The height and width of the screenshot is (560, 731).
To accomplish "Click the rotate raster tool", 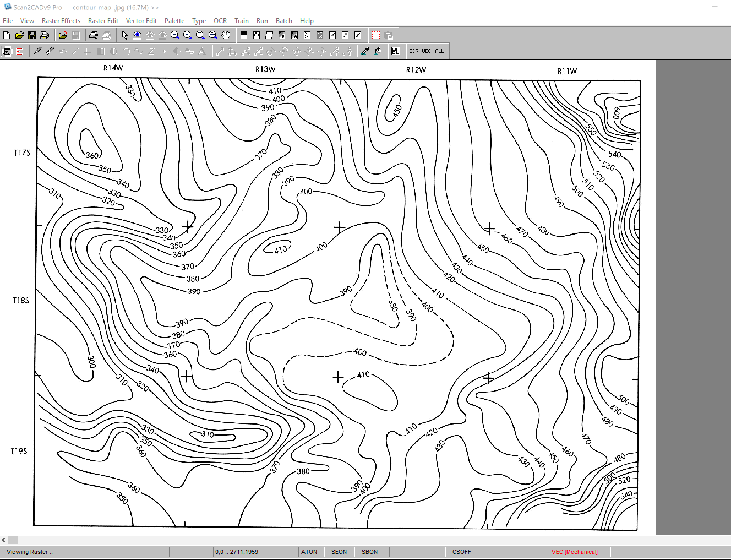I will pos(257,35).
